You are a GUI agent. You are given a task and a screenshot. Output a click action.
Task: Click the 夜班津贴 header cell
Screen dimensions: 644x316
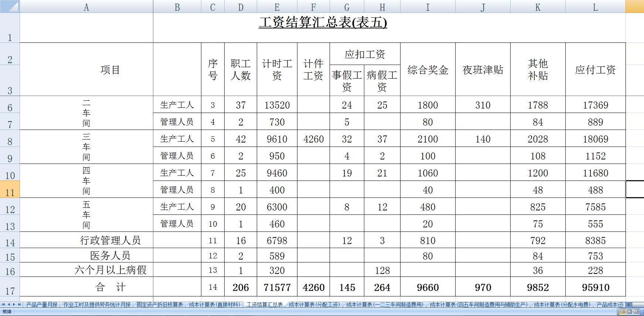click(x=483, y=69)
